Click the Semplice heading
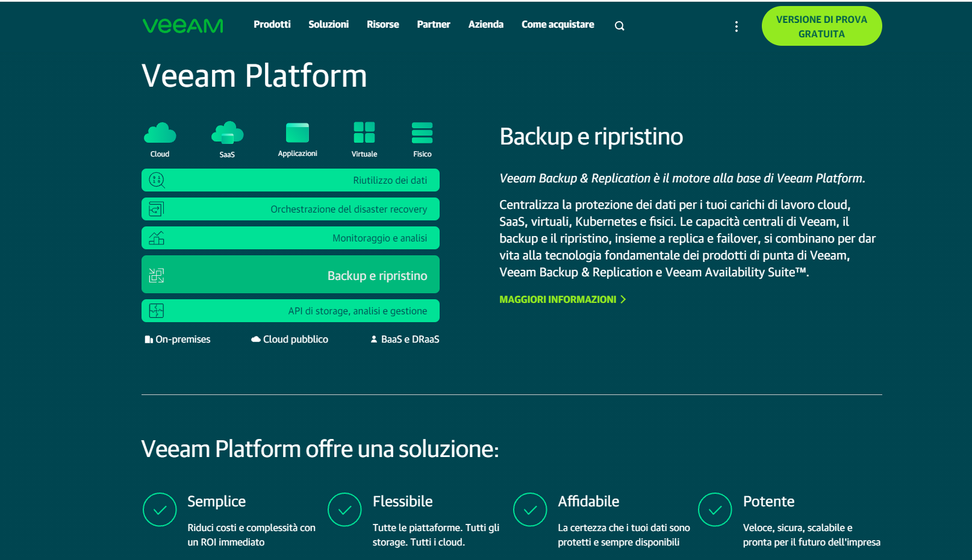This screenshot has height=560, width=972. [217, 502]
